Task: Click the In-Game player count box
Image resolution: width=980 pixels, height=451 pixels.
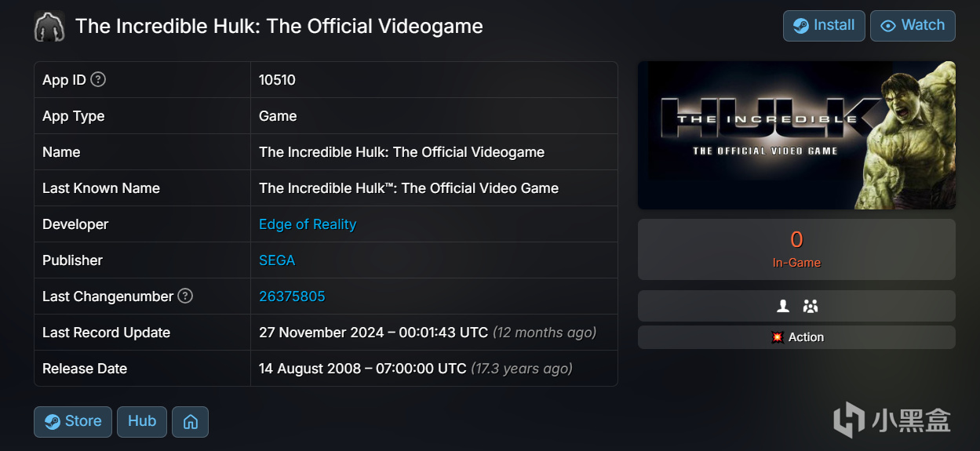Action: (x=796, y=249)
